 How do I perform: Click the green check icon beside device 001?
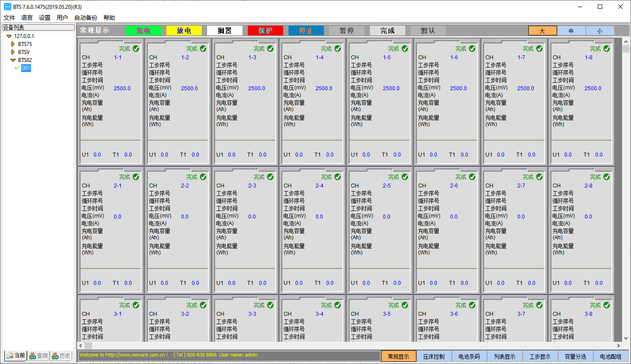(x=17, y=68)
